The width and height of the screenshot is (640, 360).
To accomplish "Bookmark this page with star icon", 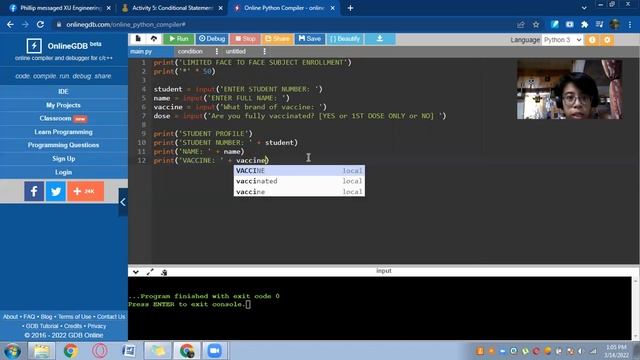I will [x=536, y=24].
